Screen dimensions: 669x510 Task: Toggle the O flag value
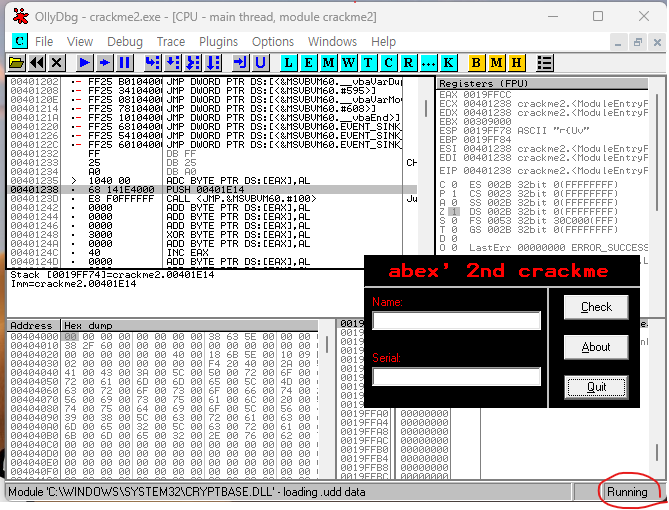(x=454, y=248)
